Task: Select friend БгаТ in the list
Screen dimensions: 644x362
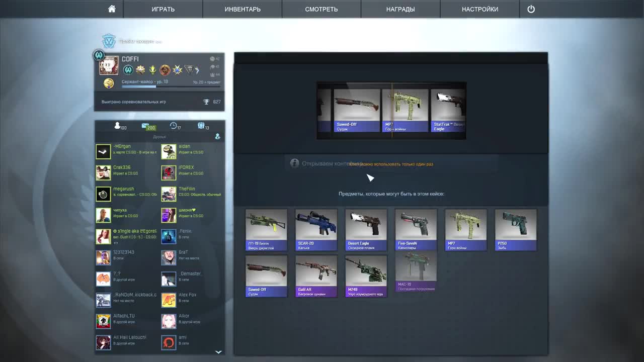Action: [192, 257]
